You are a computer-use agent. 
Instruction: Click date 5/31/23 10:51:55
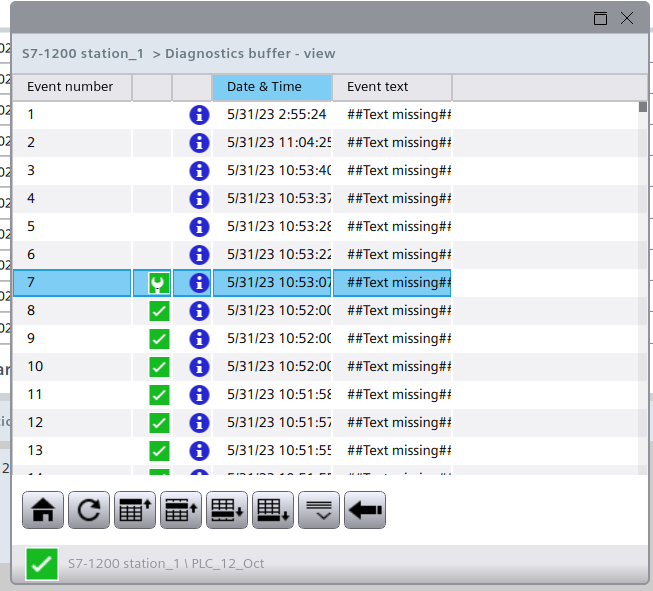[279, 450]
